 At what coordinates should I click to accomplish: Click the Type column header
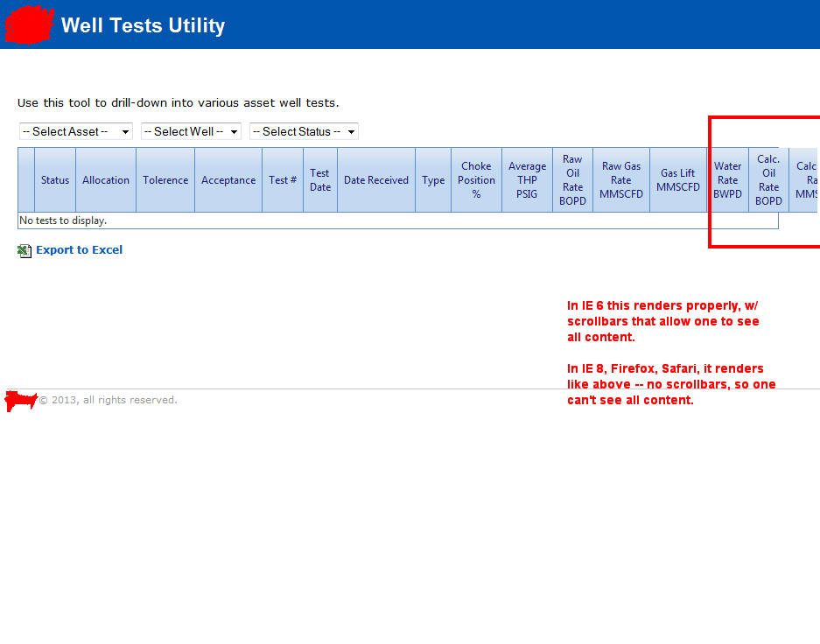coord(433,180)
